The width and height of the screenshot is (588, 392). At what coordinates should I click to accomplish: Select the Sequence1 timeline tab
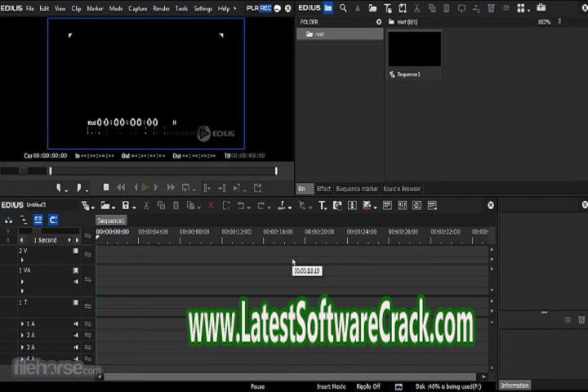tap(110, 220)
